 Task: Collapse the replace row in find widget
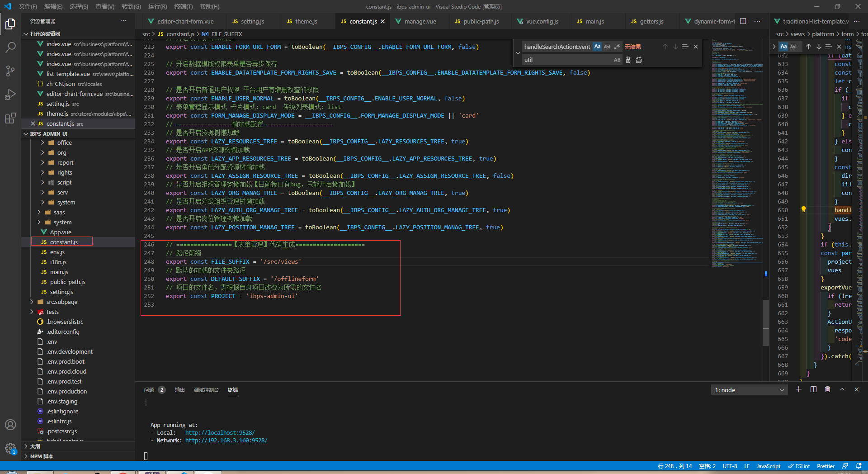[x=518, y=53]
